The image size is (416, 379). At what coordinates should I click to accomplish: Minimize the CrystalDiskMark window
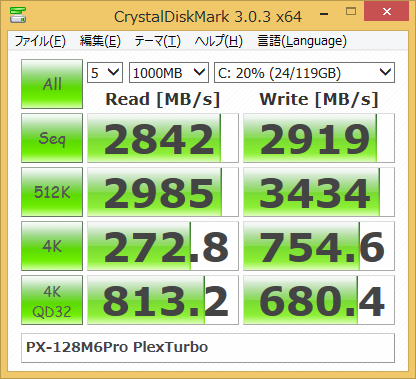click(324, 14)
